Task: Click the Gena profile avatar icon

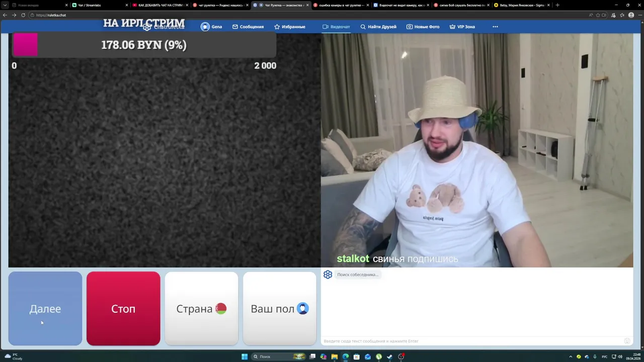Action: (205, 27)
